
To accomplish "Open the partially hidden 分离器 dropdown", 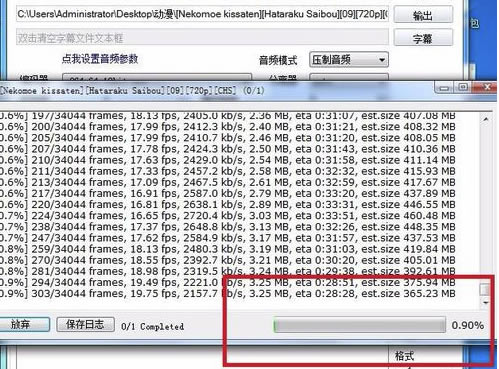I will (349, 78).
